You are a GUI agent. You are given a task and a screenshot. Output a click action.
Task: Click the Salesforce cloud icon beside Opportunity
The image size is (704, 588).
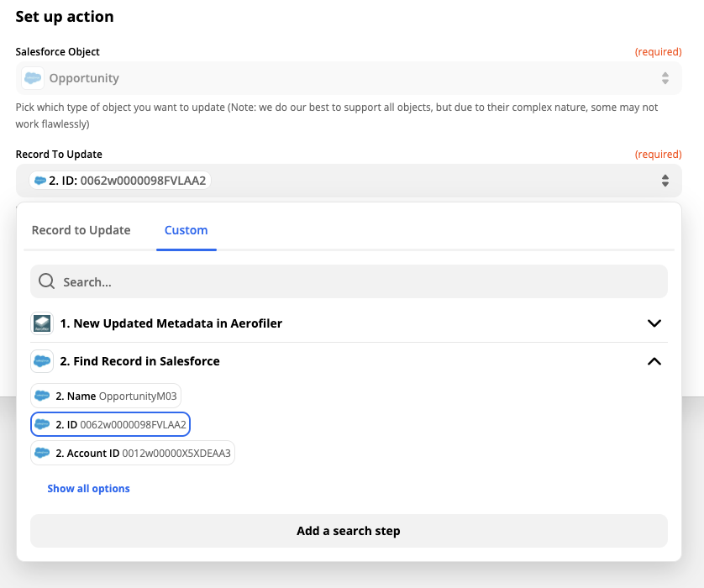[x=33, y=78]
